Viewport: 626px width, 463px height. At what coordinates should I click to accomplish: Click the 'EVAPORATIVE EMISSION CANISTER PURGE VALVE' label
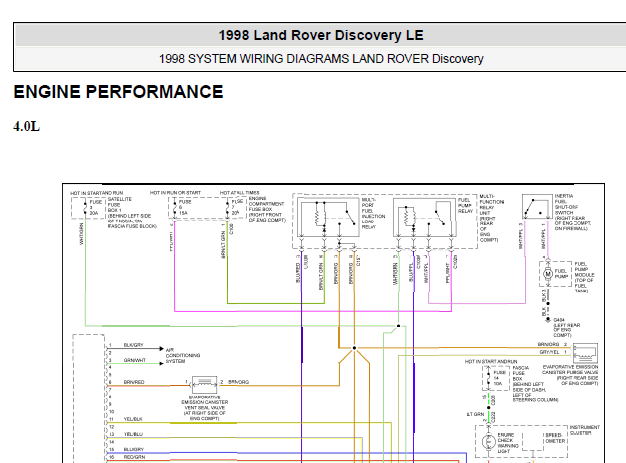570,370
